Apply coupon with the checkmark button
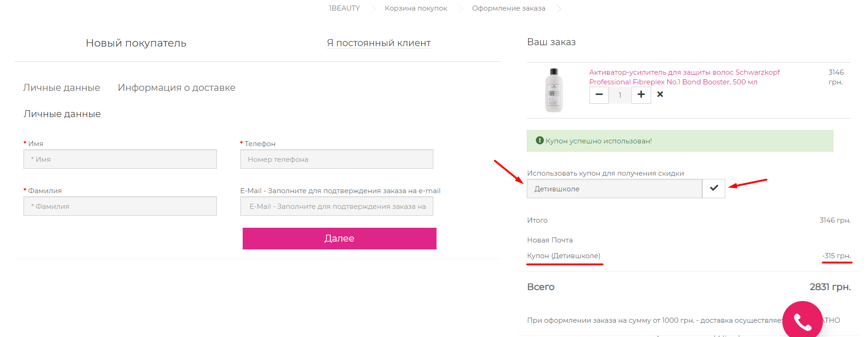The image size is (868, 337). point(714,188)
